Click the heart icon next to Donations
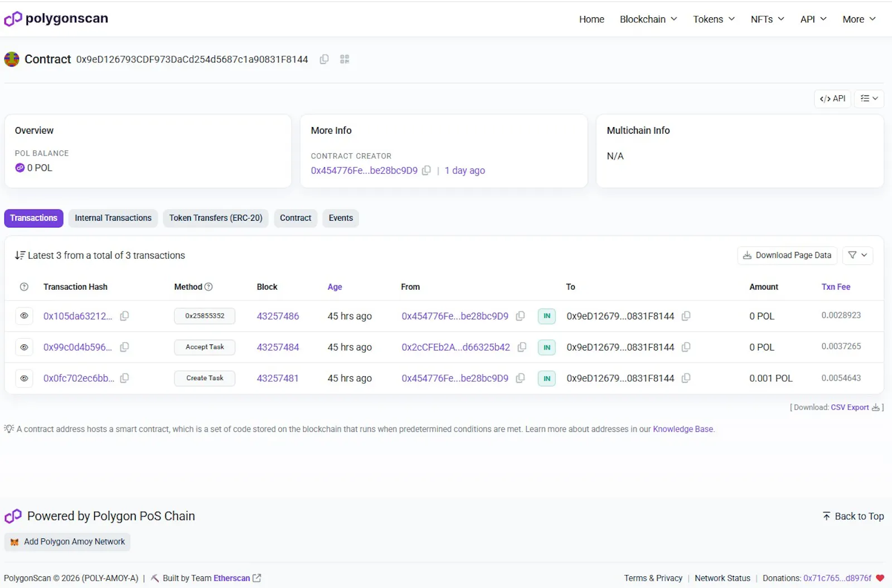 point(880,578)
